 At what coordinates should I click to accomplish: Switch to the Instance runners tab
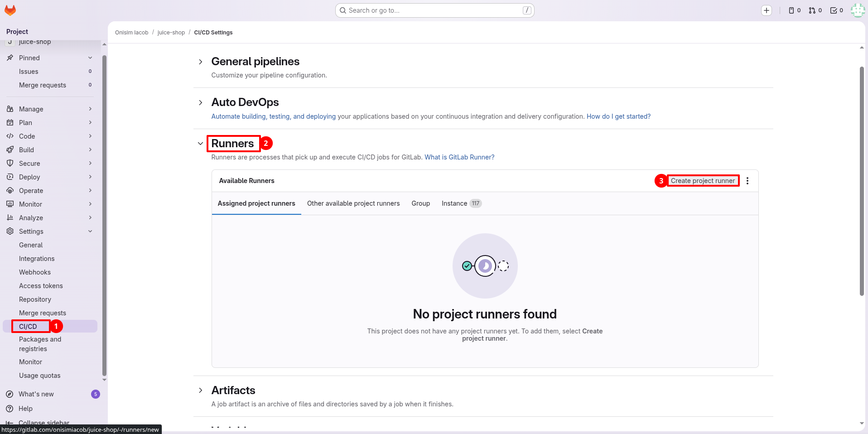click(x=454, y=203)
